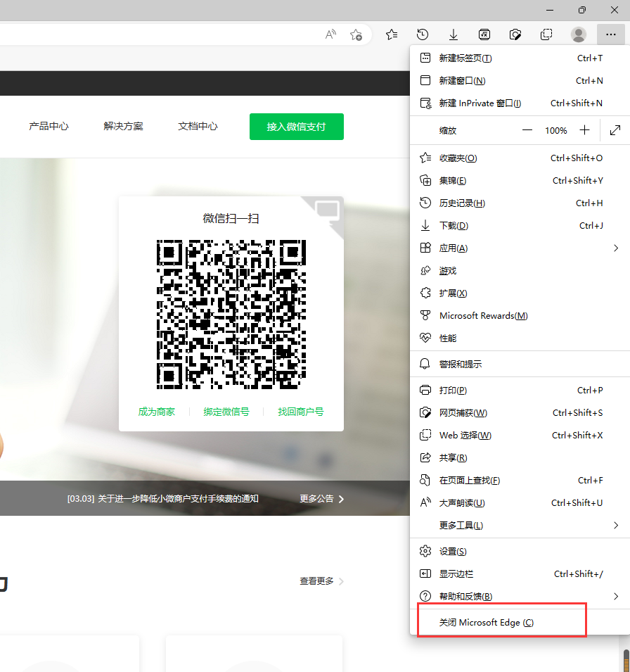Open the user profile avatar
Screen dimensions: 630x672
[579, 34]
